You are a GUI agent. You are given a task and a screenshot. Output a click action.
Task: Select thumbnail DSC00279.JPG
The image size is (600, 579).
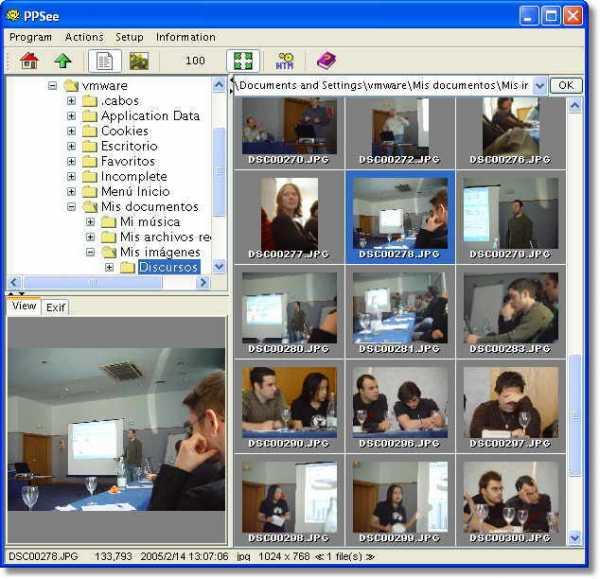click(x=511, y=217)
